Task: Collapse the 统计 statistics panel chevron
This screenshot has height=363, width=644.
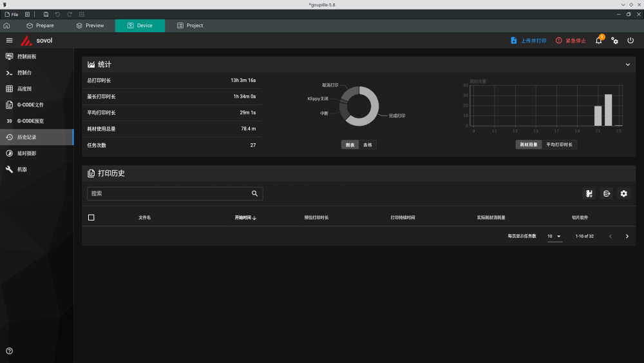Action: click(627, 64)
